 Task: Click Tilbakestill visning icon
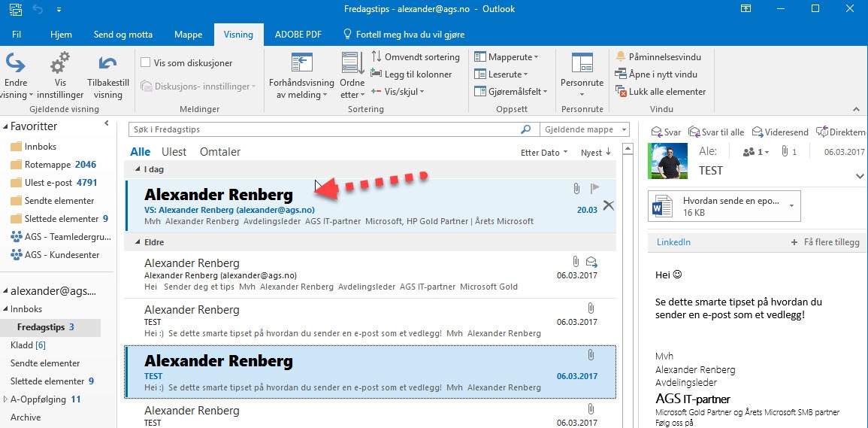pyautogui.click(x=108, y=64)
